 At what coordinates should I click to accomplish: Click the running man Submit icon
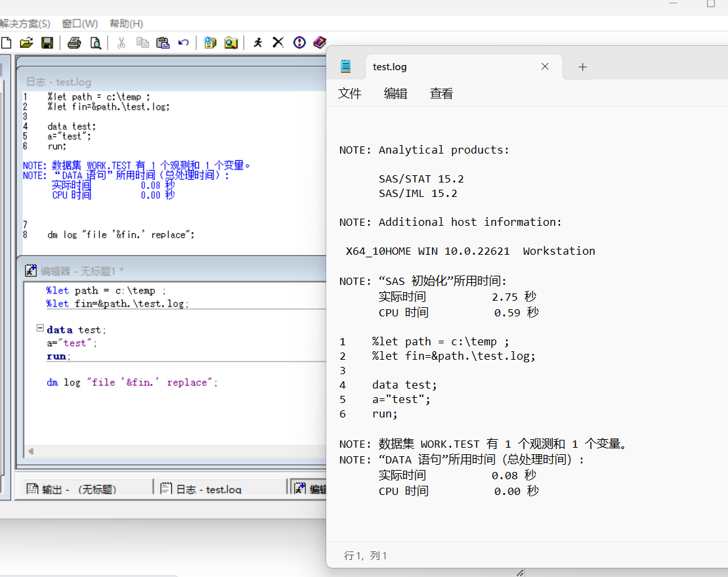point(258,43)
